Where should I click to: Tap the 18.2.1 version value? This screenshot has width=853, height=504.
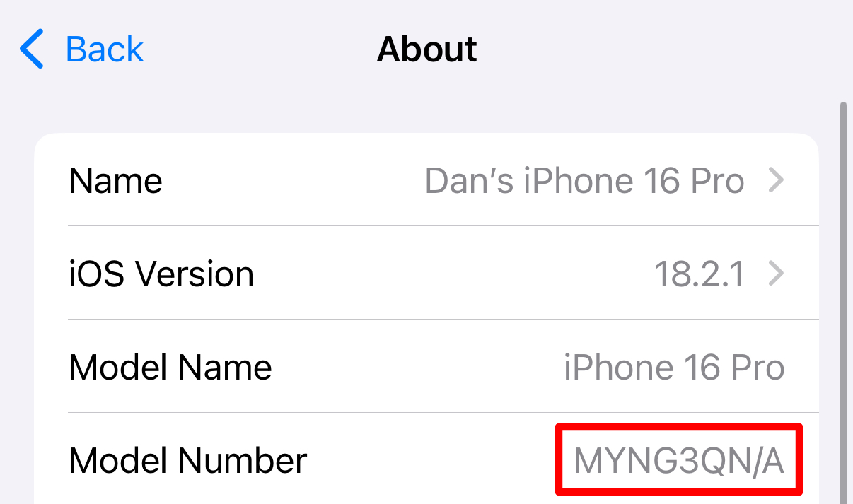coord(699,274)
